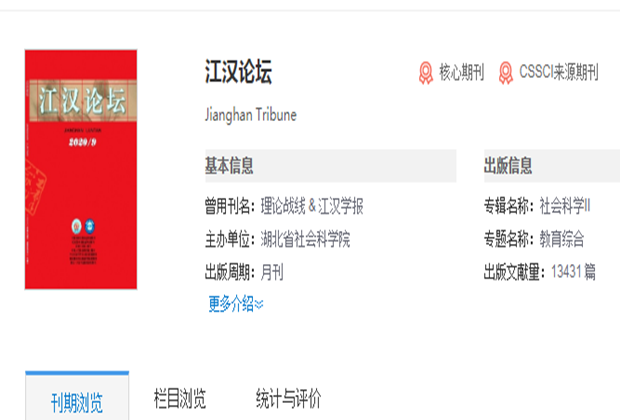Screen dimensions: 620x420
Task: Open the 社会科学II album name
Action: 566,207
